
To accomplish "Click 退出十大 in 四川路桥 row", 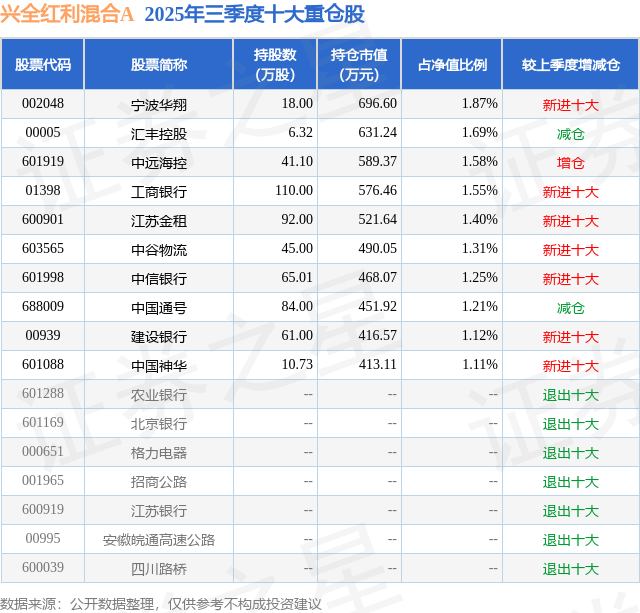I will point(571,569).
